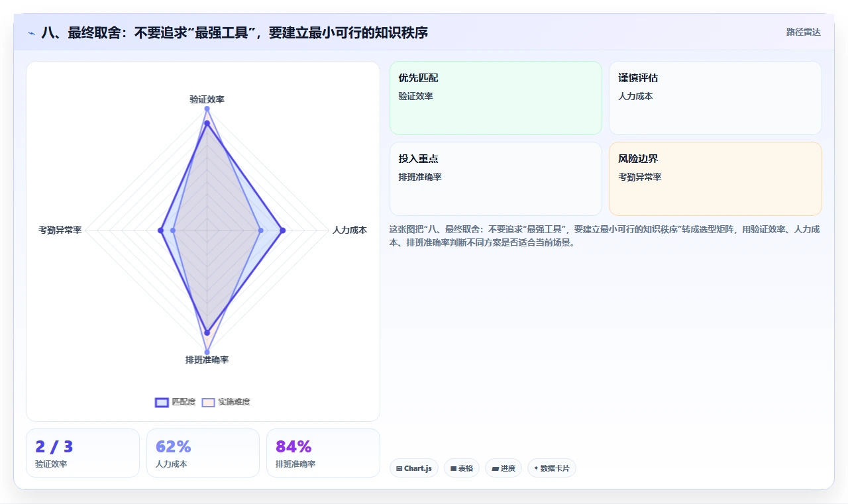The width and height of the screenshot is (848, 504).
Task: Click the 匹配度 legend color box
Action: coord(162,402)
